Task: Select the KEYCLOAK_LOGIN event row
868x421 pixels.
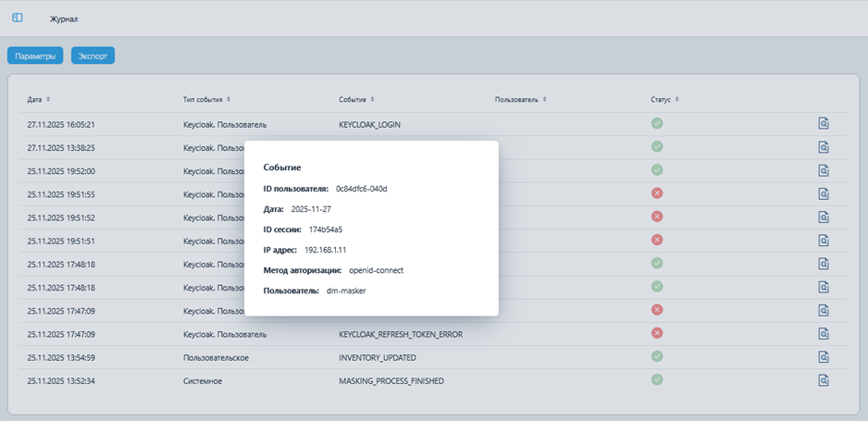Action: 369,124
